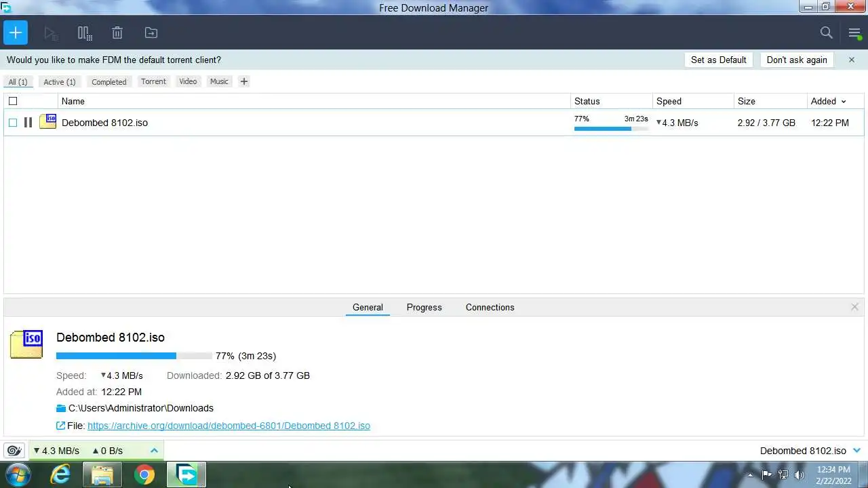The image size is (868, 488).
Task: Click Don't ask again button
Action: click(x=797, y=60)
